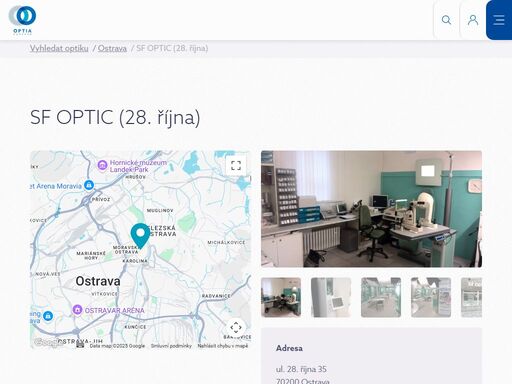Click the SF OPTIC (28. října) heading
This screenshot has width=512, height=384.
(115, 117)
